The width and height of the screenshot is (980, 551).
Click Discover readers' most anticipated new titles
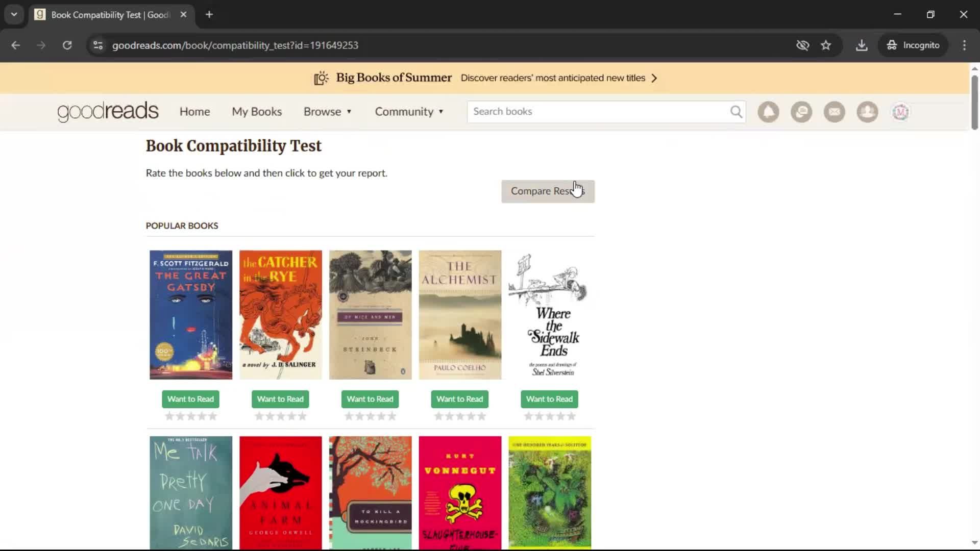pos(553,78)
